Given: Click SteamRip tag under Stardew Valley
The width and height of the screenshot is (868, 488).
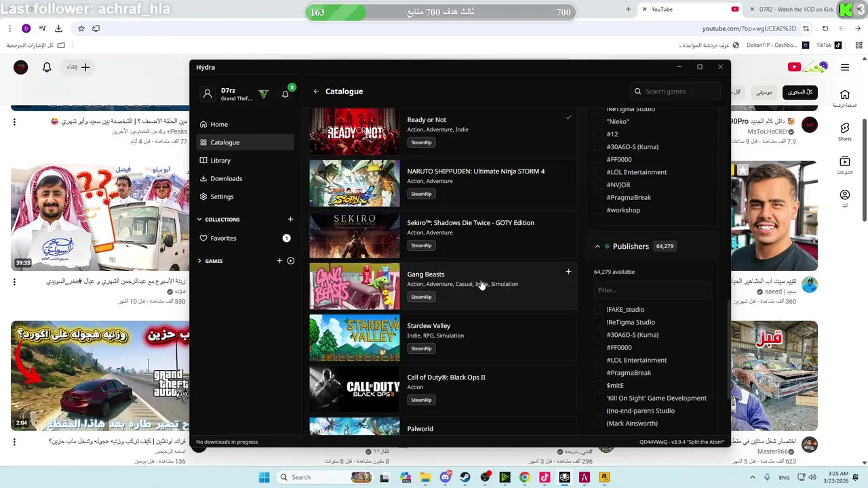Looking at the screenshot, I should pyautogui.click(x=421, y=348).
